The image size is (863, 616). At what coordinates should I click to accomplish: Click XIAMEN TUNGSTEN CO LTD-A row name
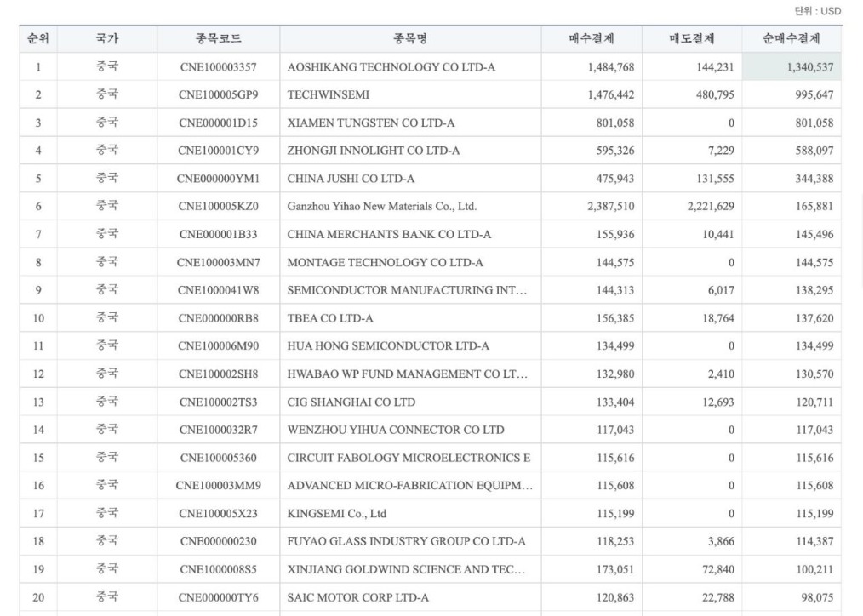(371, 123)
